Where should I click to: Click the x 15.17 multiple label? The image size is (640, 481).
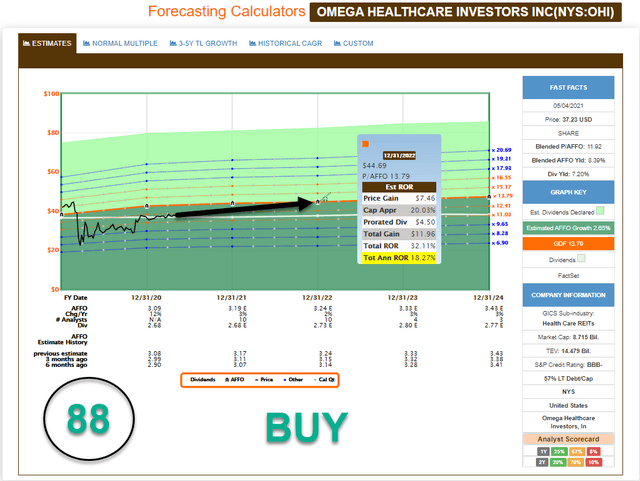(501, 187)
